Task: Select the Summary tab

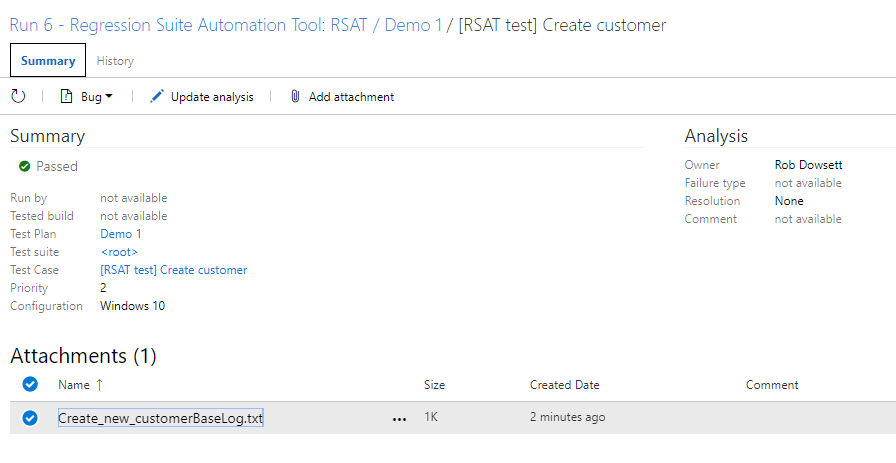Action: point(48,61)
